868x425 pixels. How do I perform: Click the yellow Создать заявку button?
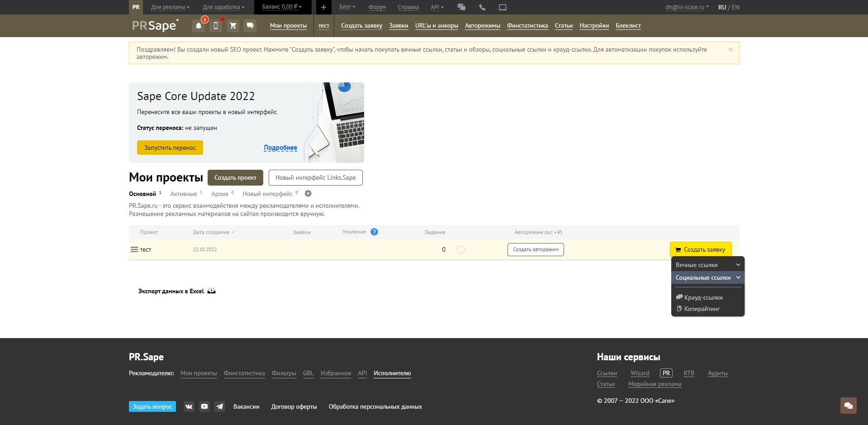(x=701, y=249)
